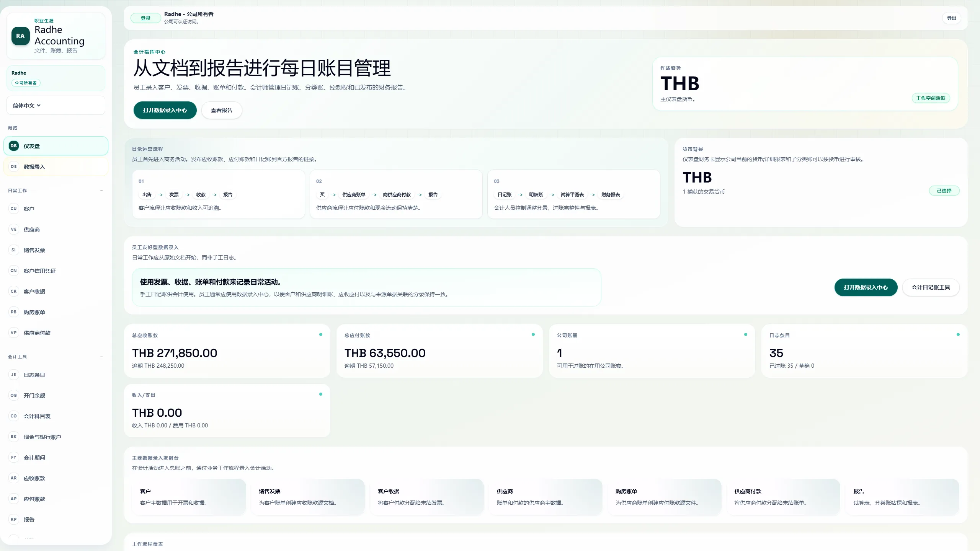Screen dimensions: 980x551
Task: Open the 报告 launchpad card
Action: pos(902,497)
